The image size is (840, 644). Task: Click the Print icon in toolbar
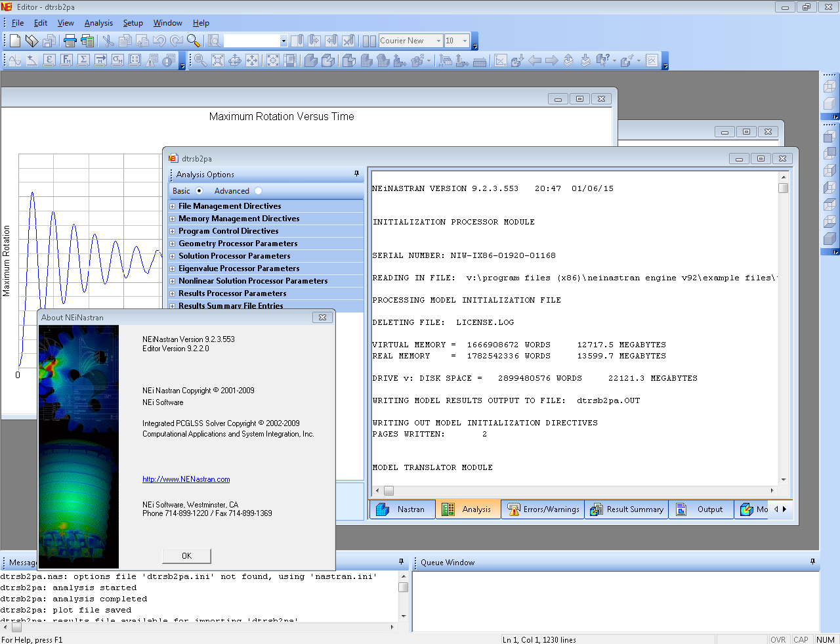click(70, 41)
